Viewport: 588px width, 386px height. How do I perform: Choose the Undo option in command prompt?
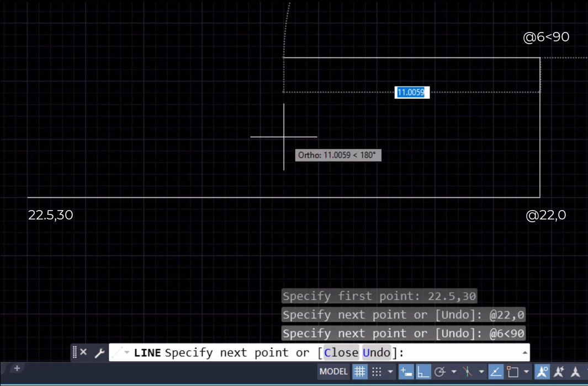point(377,352)
